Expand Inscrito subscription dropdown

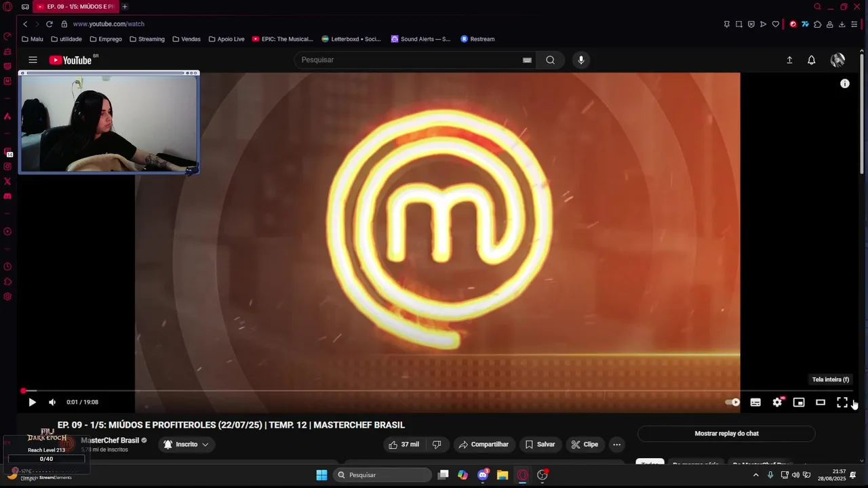(186, 445)
